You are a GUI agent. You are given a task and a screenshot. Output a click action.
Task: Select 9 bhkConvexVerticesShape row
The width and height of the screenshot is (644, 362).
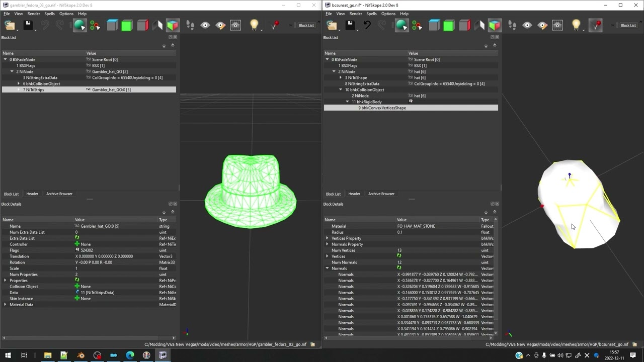tap(411, 108)
